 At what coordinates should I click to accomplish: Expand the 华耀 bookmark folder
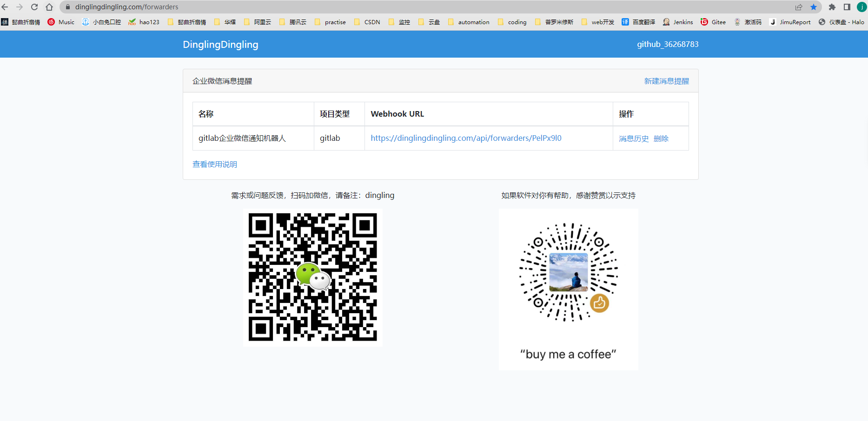(x=225, y=22)
